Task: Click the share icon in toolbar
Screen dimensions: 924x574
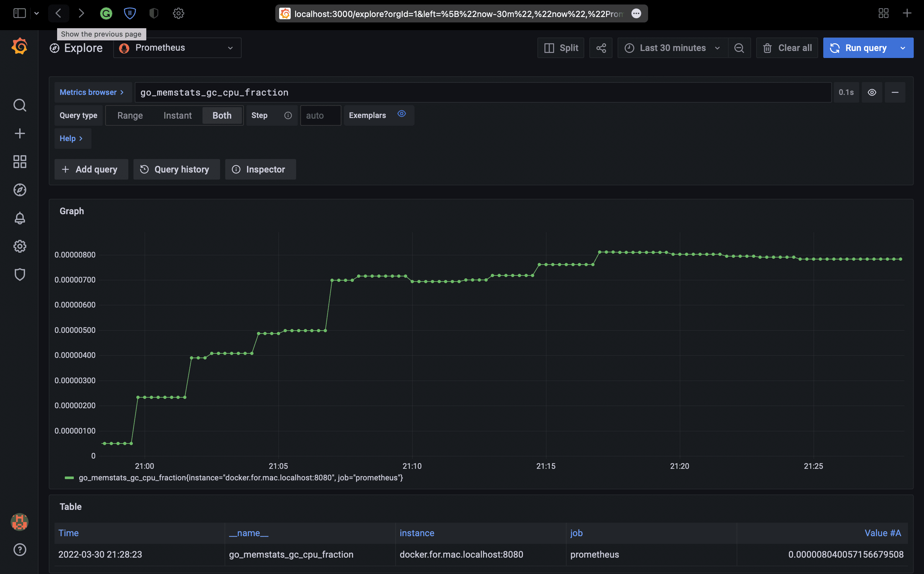Action: (x=601, y=48)
